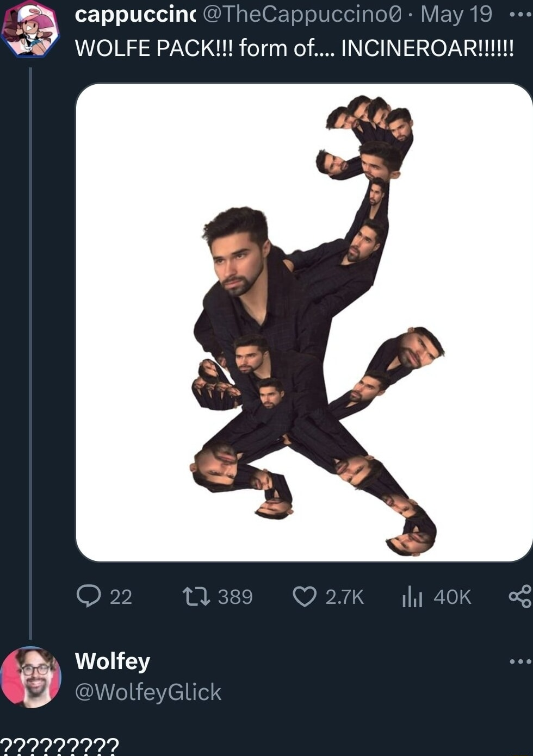The height and width of the screenshot is (756, 533).
Task: Click the 389 reposts count
Action: [x=235, y=597]
